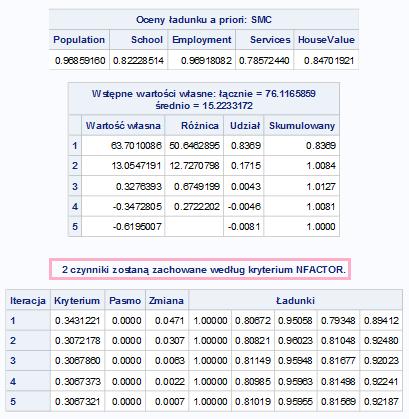Click difference value 12.7270798
The width and height of the screenshot is (409, 419).
coord(195,166)
